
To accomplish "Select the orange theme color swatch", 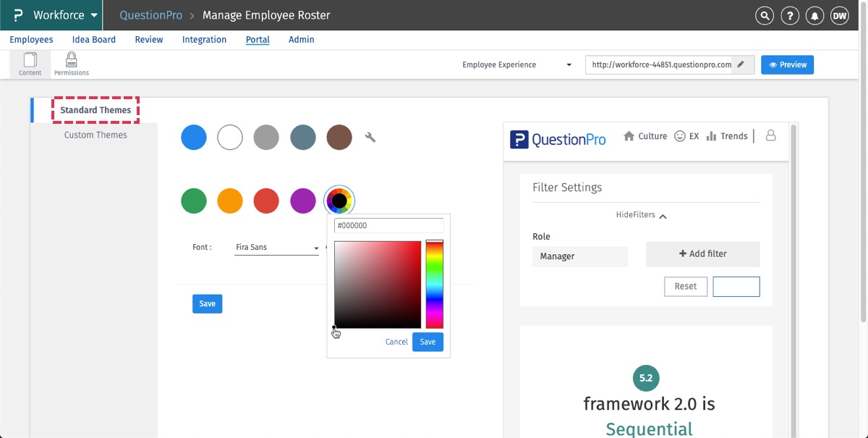I will (230, 201).
